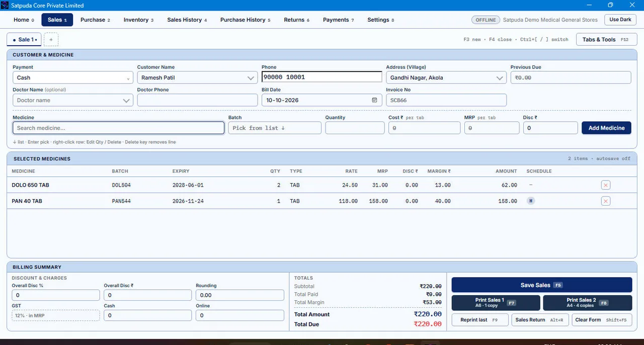Open Purchase History
Viewport: 644px width, 345px height.
(245, 20)
